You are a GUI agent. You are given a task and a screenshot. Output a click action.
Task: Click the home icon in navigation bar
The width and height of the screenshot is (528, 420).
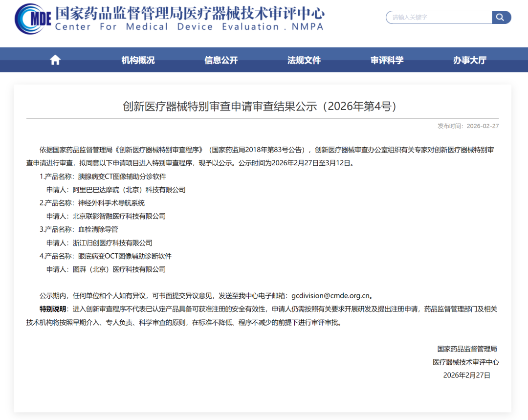[x=55, y=60]
